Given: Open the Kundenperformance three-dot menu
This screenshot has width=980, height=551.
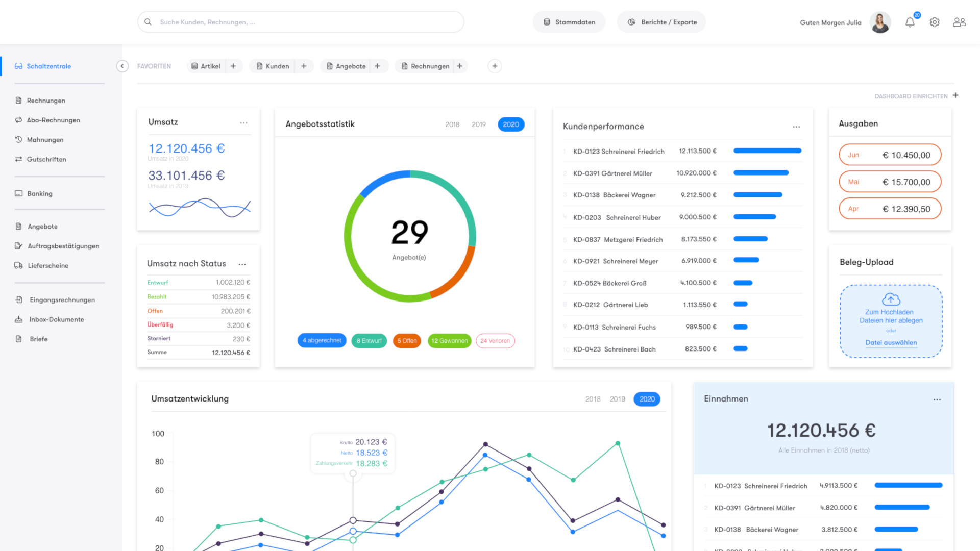Looking at the screenshot, I should click(796, 127).
